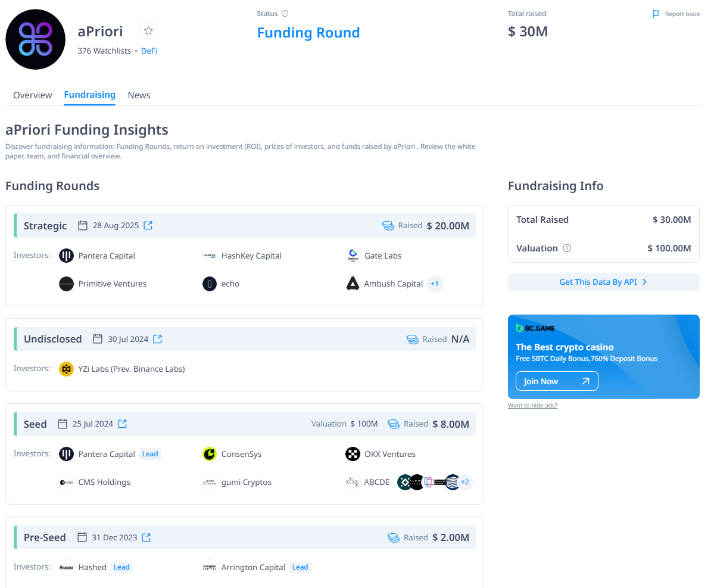The image size is (714, 588).
Task: Select the Fundraising tab
Action: click(90, 95)
